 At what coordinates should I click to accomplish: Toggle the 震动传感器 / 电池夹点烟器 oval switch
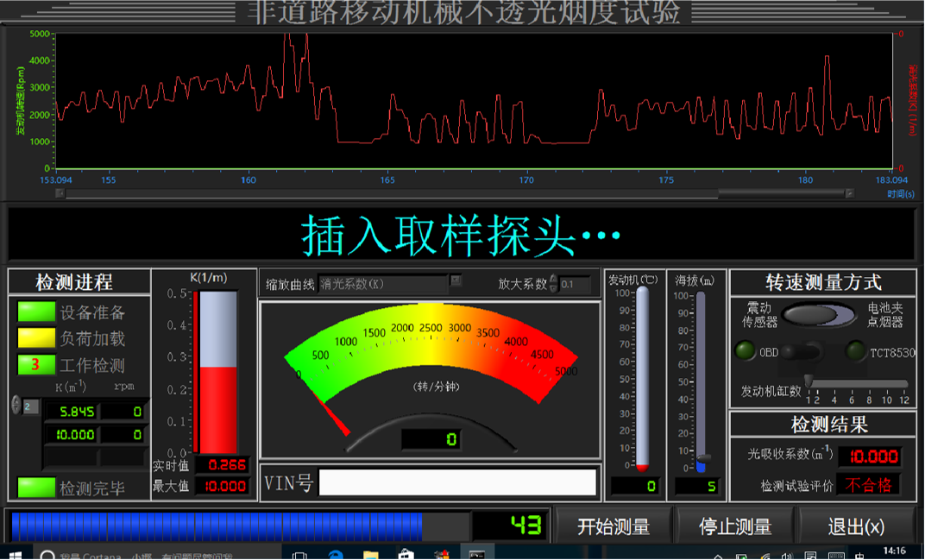(819, 314)
